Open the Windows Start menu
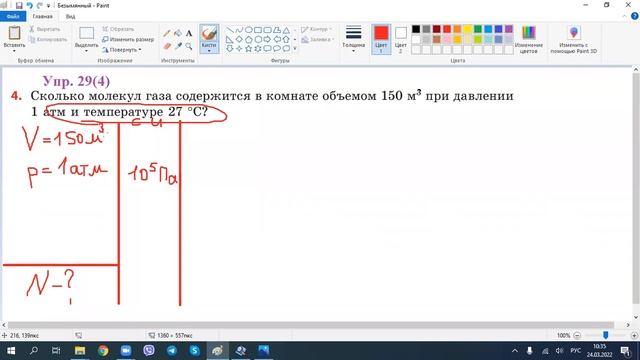 tap(11, 351)
